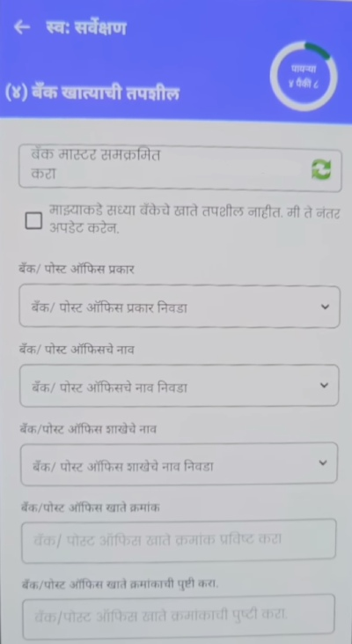Open the 'बँक/ पोस्ट ऑफिसचे नाव निवडा' dropdown
This screenshot has height=644, width=352.
180,386
